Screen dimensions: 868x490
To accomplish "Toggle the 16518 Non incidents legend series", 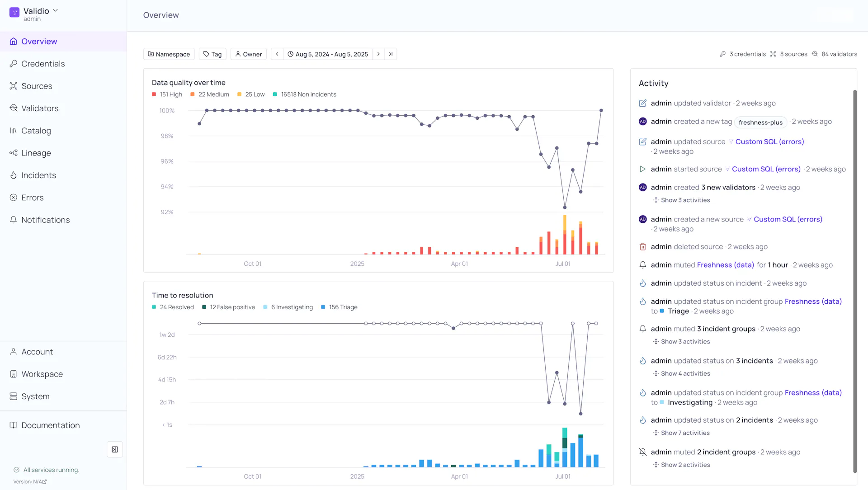I will coord(305,94).
